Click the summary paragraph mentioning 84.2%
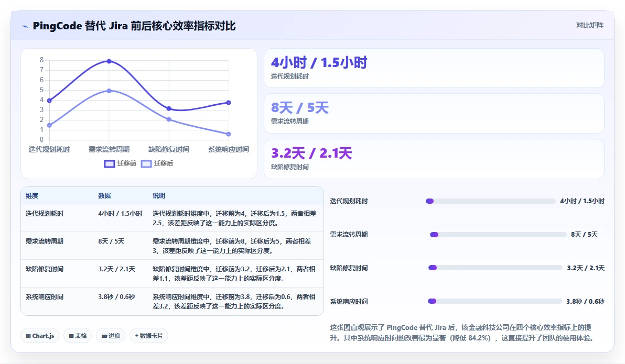The height and width of the screenshot is (364, 625). (463, 333)
